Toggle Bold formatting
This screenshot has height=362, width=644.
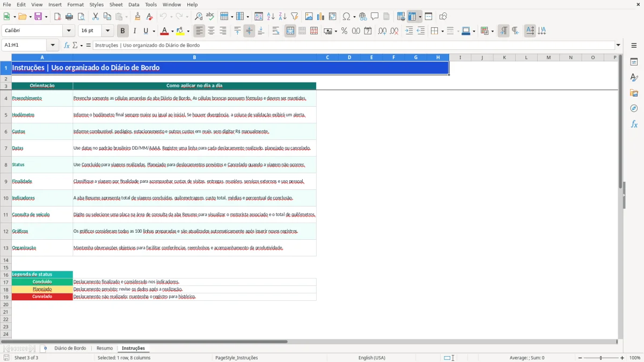tap(123, 31)
